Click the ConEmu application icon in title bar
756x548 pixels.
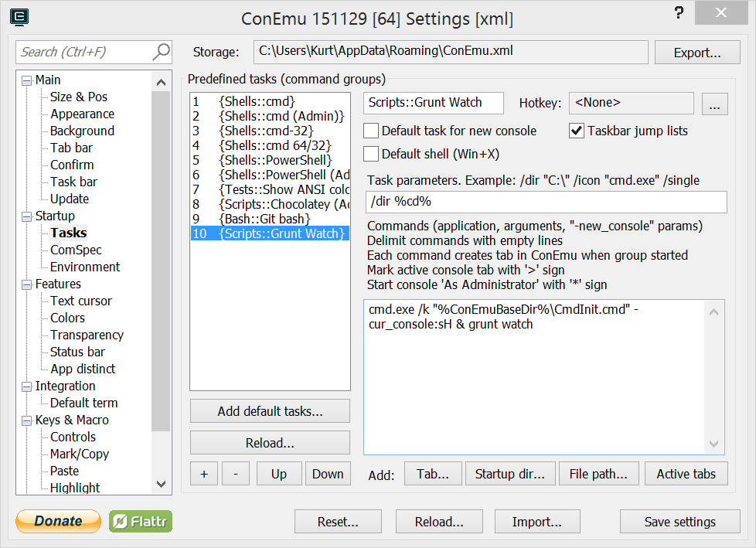[19, 17]
